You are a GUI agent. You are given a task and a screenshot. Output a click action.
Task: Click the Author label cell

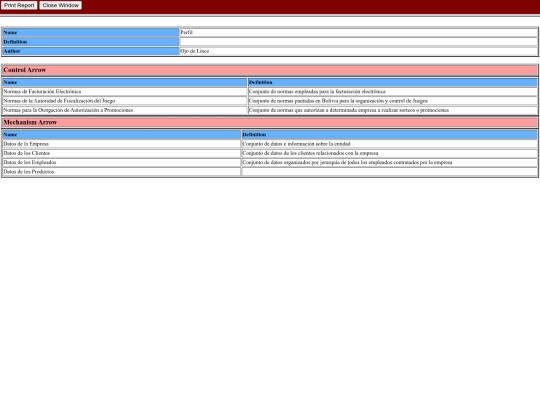pos(91,51)
